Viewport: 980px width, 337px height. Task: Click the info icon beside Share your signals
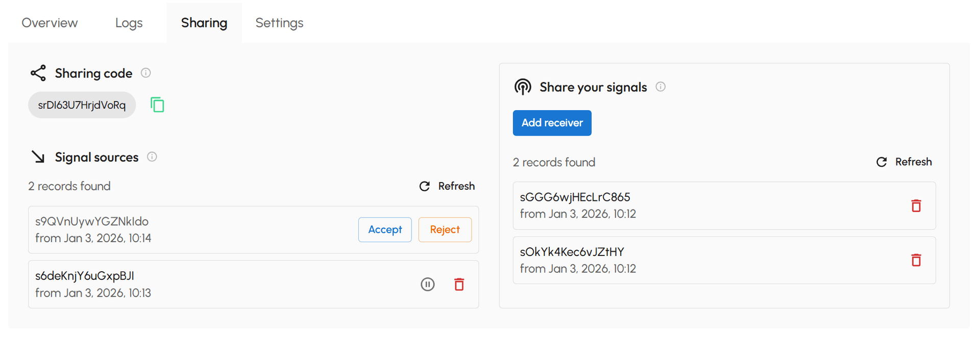(x=660, y=87)
